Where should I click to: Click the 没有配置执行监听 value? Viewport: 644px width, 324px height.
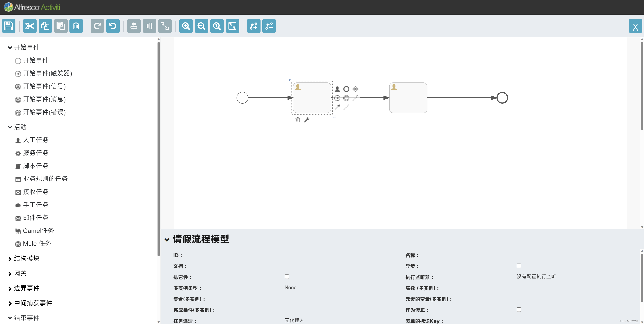click(536, 276)
